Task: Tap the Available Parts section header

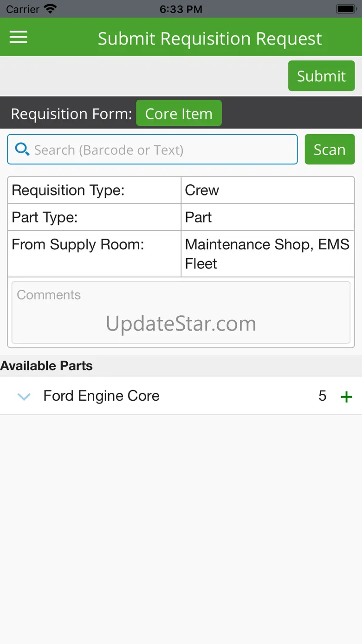Action: click(46, 366)
